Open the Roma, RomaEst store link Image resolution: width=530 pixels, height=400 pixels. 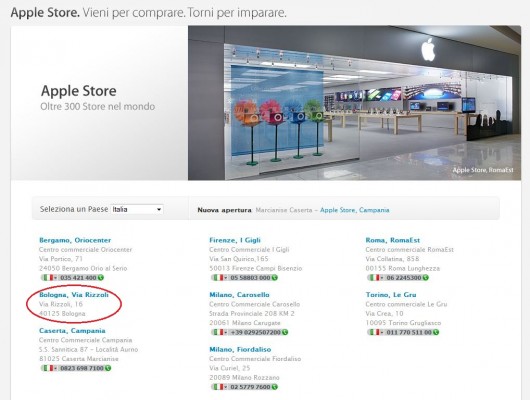click(392, 240)
